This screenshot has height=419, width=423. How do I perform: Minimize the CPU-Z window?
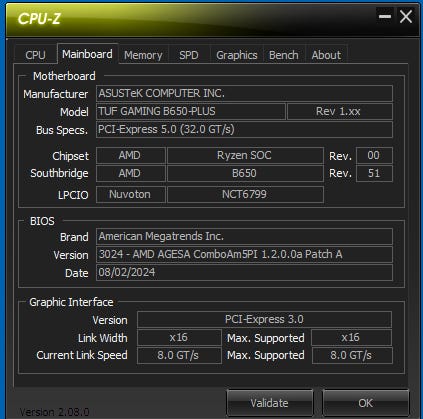point(385,16)
